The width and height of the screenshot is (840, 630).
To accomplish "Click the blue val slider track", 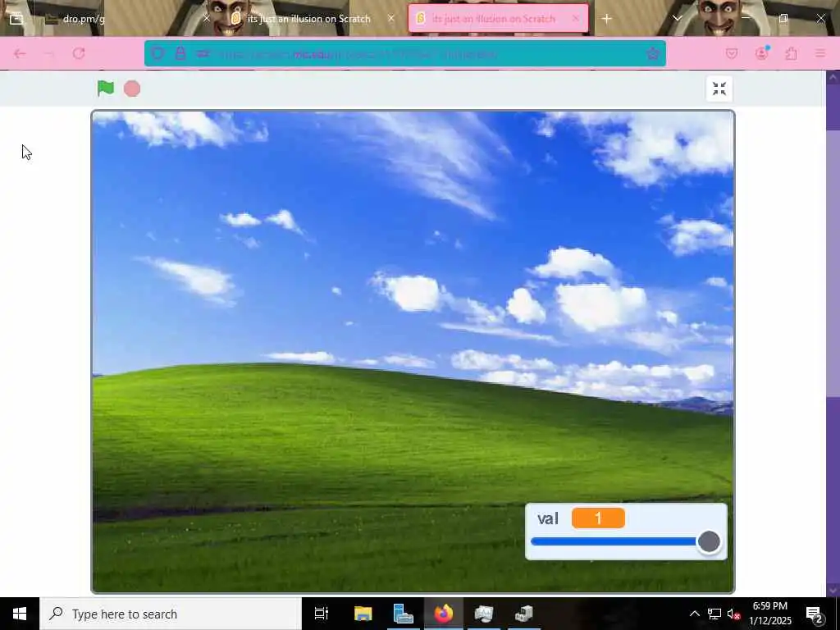I will pos(614,541).
